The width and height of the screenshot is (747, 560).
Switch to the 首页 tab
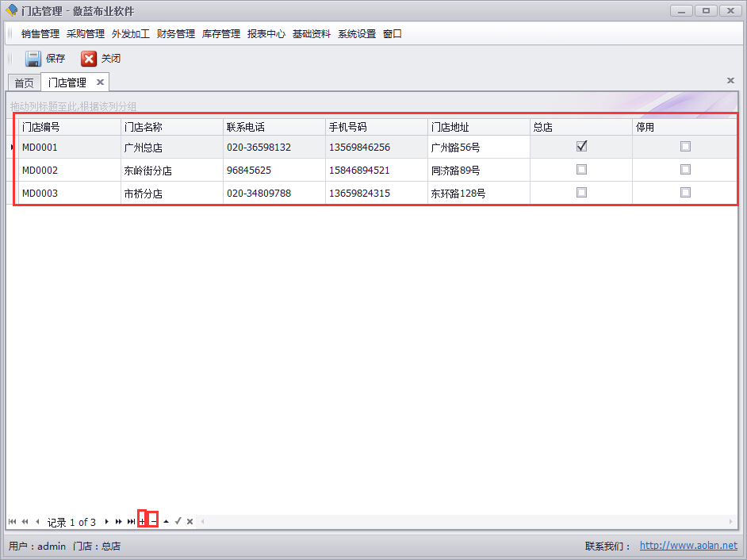[25, 82]
